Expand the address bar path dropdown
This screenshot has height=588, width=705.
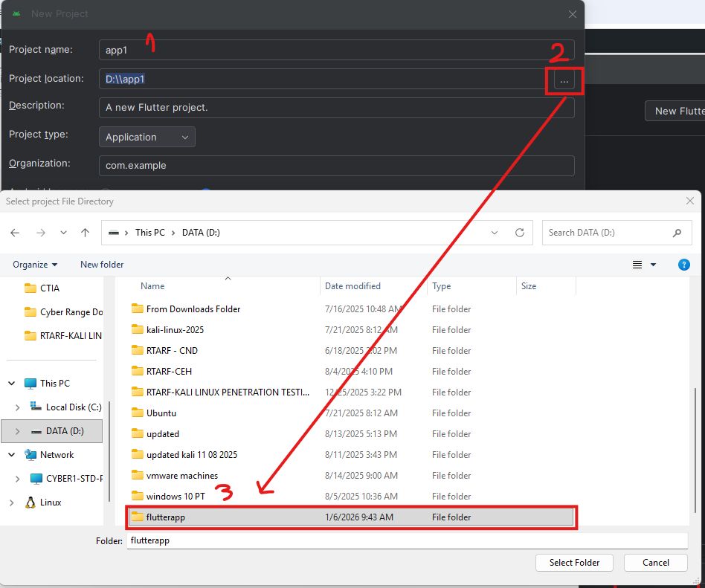point(495,233)
